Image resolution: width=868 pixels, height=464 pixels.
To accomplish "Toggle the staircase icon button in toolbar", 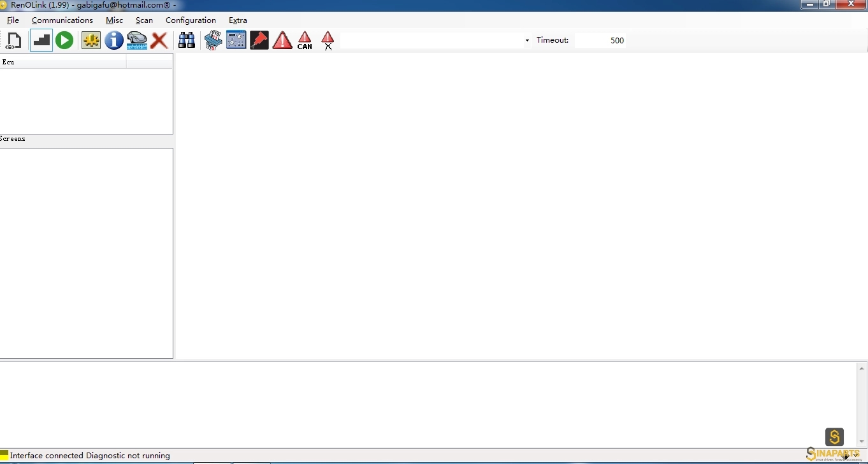I will 41,41.
